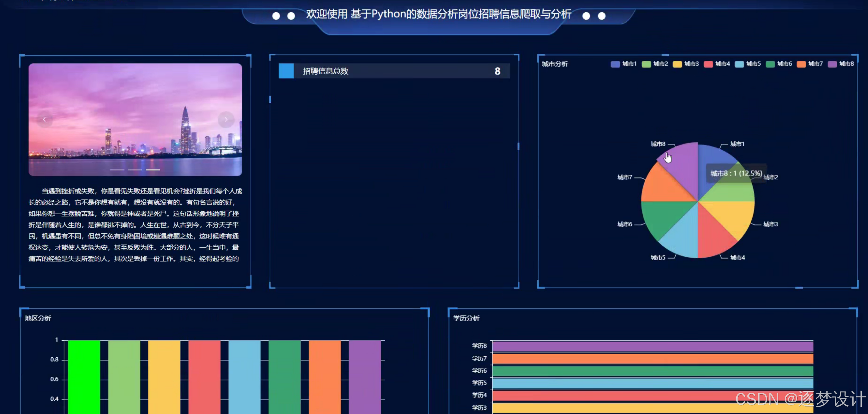The width and height of the screenshot is (868, 414).
Task: Click the city skyline carousel image
Action: (135, 119)
